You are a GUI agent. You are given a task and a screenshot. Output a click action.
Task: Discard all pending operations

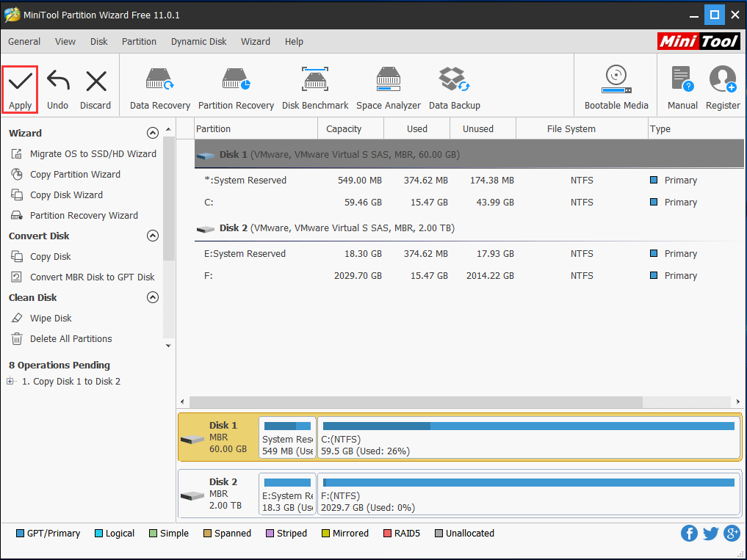click(x=95, y=90)
